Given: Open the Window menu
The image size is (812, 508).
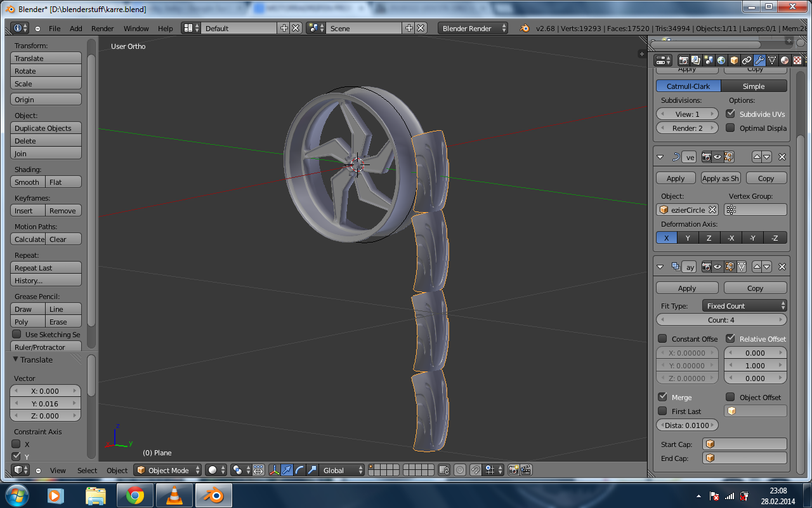Looking at the screenshot, I should [x=136, y=29].
